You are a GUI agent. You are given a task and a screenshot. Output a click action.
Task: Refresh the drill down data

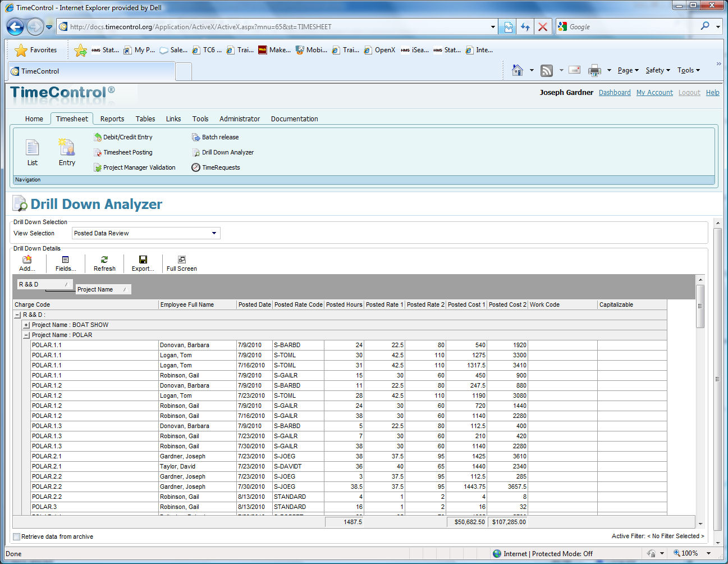coord(104,263)
